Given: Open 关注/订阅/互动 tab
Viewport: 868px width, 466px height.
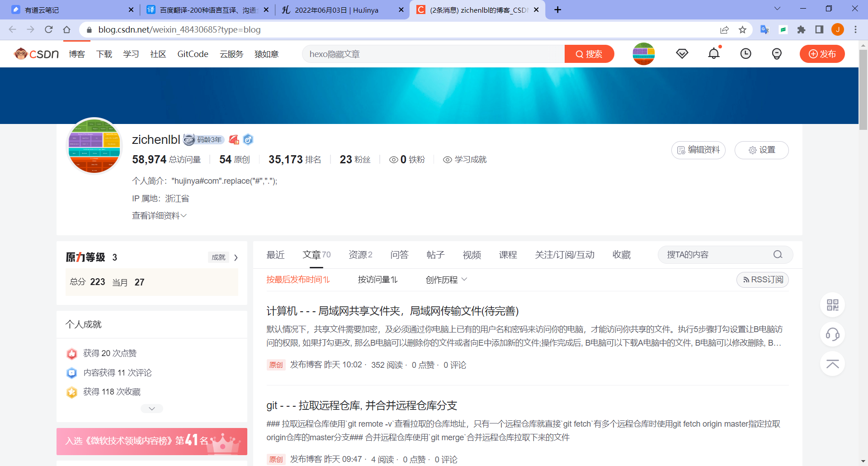Looking at the screenshot, I should 565,255.
